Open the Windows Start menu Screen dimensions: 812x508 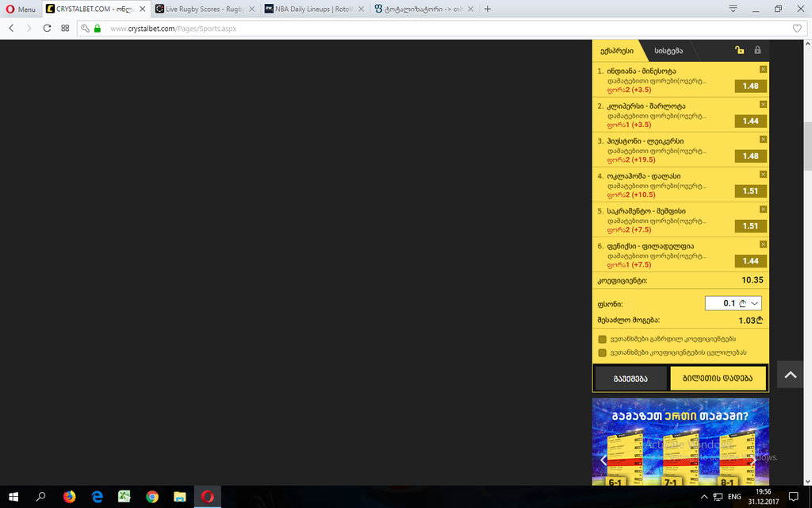click(13, 497)
